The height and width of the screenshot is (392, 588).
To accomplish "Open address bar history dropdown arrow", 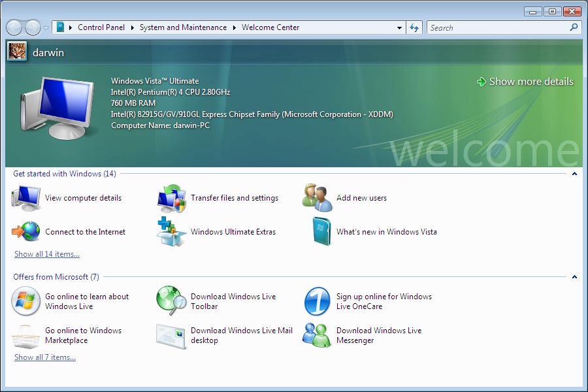I will pos(400,28).
